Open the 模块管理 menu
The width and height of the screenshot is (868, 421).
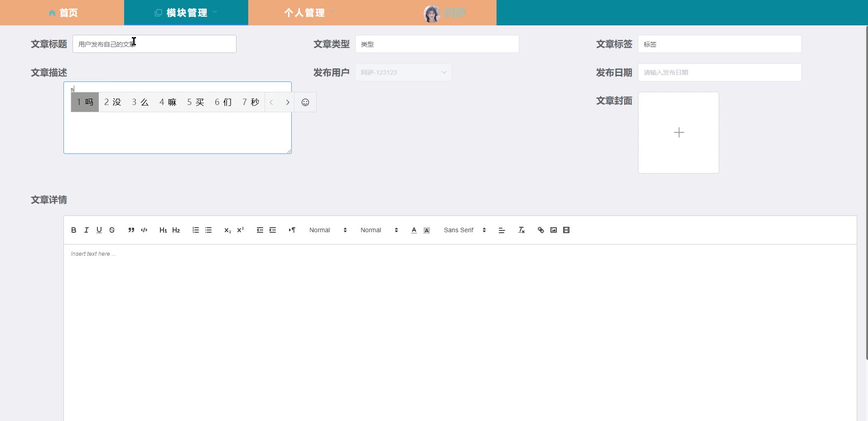[186, 13]
